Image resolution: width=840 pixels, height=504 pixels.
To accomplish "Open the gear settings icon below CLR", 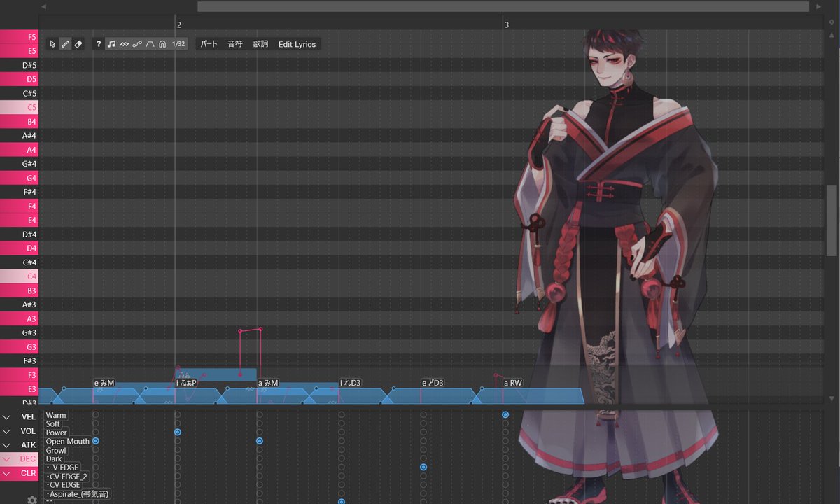I will pos(31,499).
